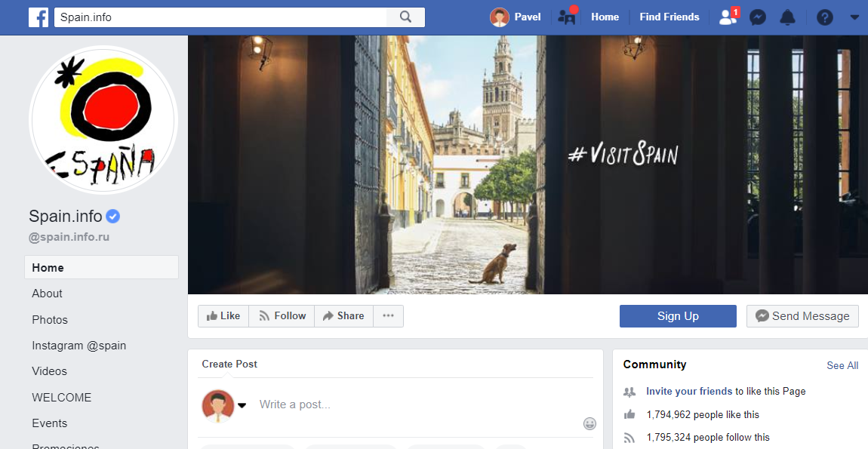Click the emoji smiley in post box
Viewport: 868px width, 449px height.
point(589,423)
